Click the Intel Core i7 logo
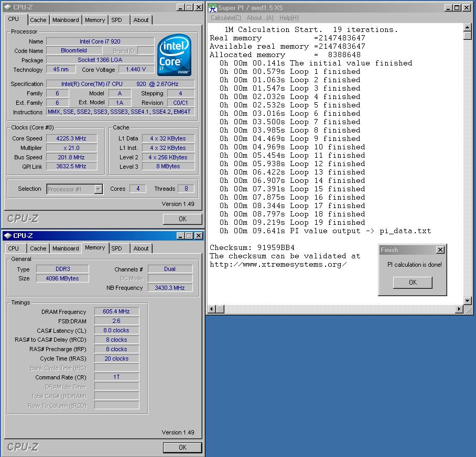 [174, 55]
